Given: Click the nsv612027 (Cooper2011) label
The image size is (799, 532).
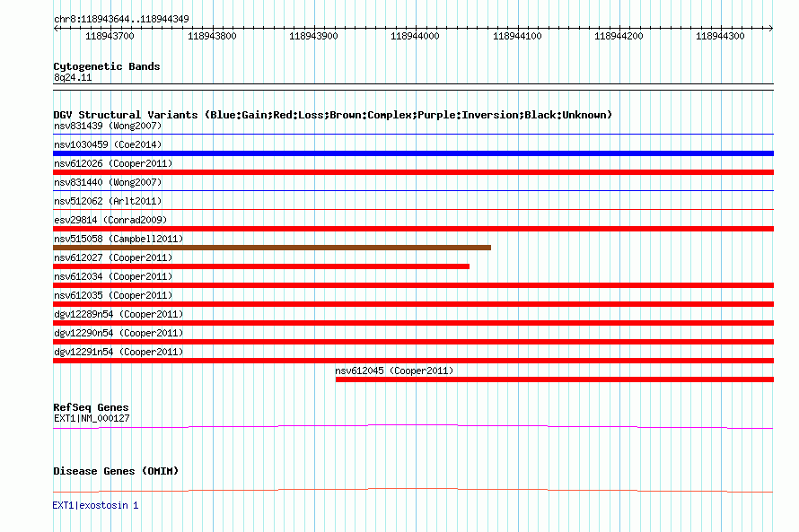Looking at the screenshot, I should coord(113,257).
